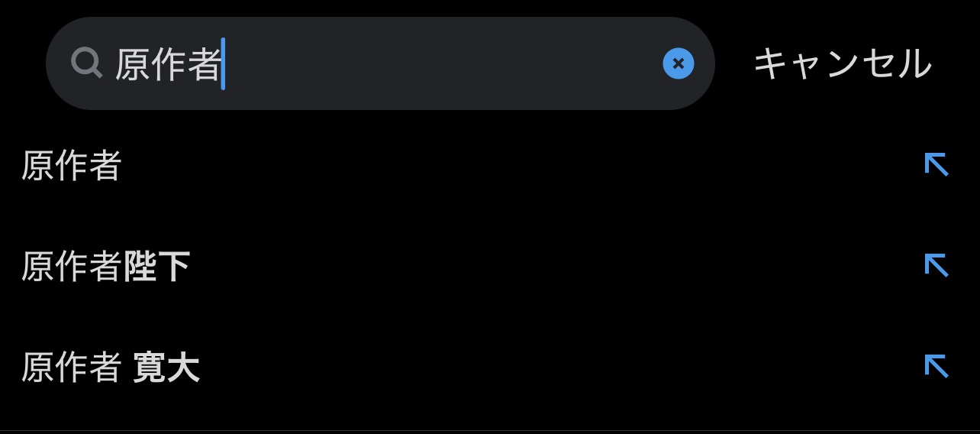Tap the fill arrow beside 原作者 寛大
This screenshot has width=980, height=434.
click(936, 366)
